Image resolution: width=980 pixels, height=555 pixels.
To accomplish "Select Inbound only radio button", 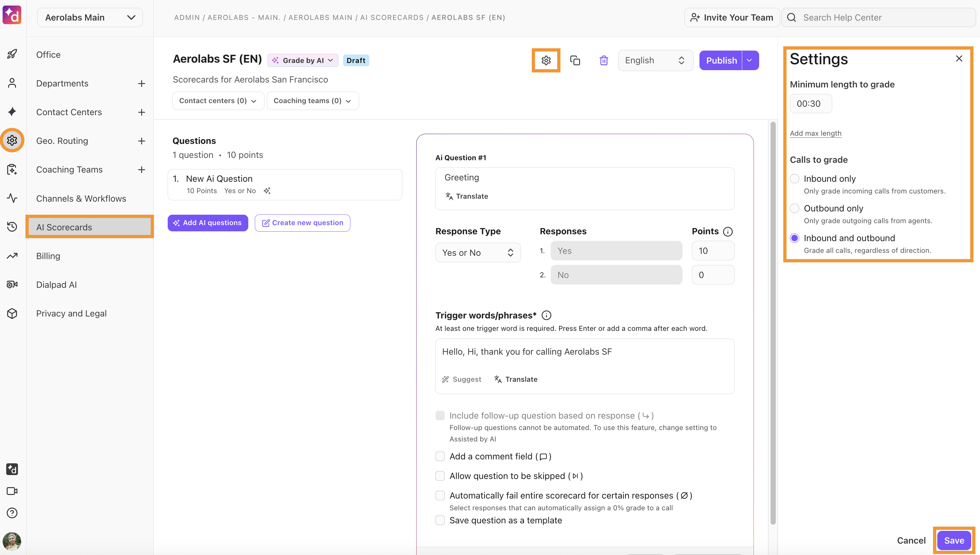I will 794,178.
